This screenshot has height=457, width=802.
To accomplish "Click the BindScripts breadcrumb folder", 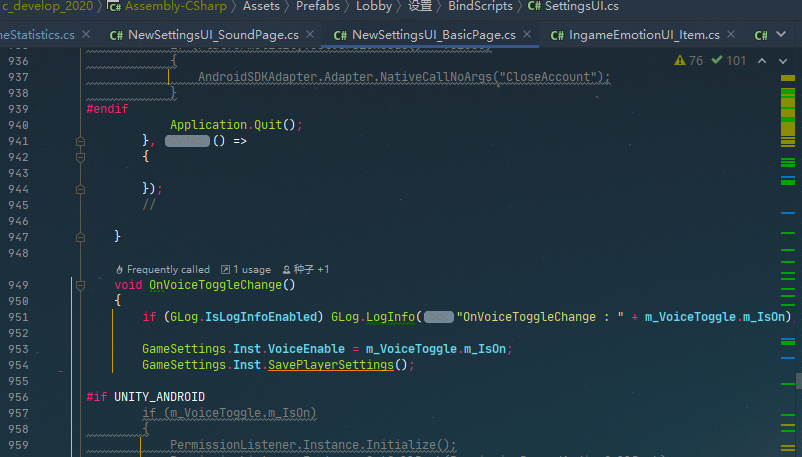I will [480, 7].
